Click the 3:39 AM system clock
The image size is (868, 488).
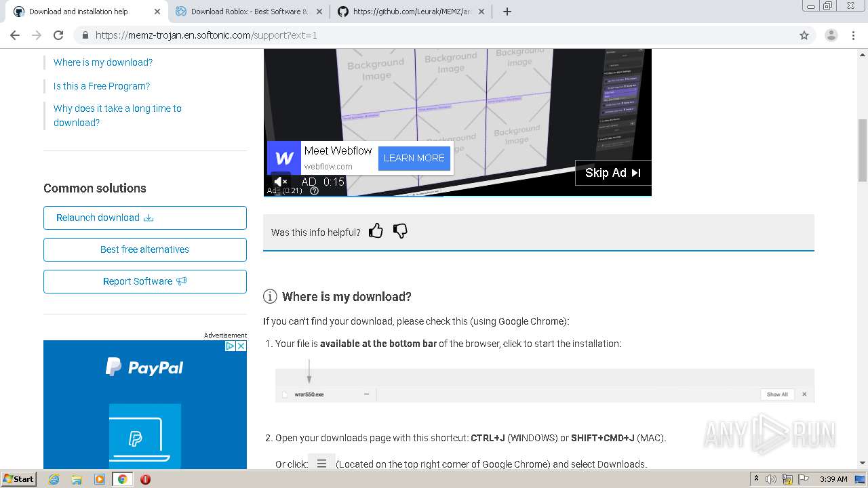coord(833,479)
